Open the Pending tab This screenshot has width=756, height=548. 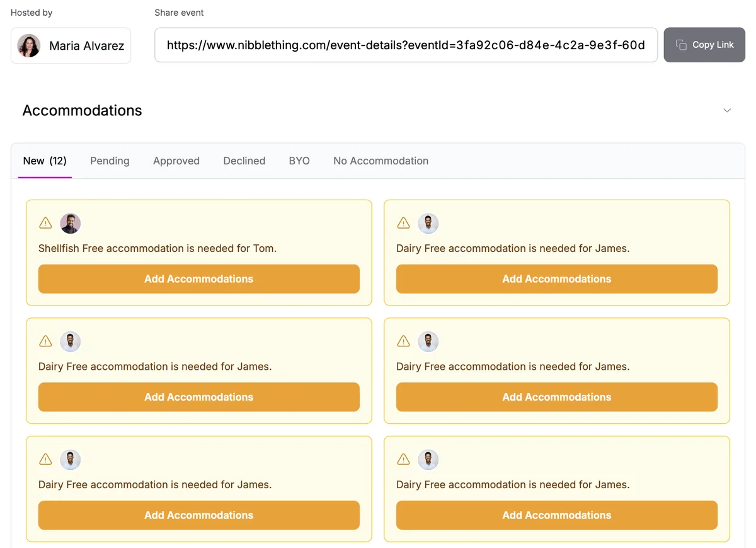[110, 161]
